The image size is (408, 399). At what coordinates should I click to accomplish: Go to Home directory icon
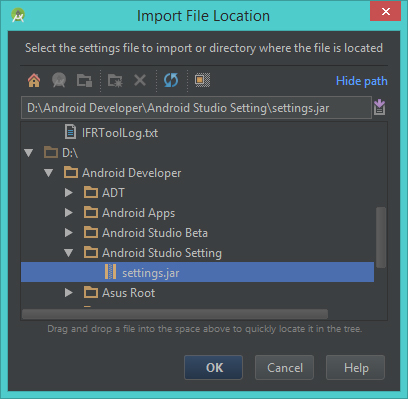(x=34, y=80)
